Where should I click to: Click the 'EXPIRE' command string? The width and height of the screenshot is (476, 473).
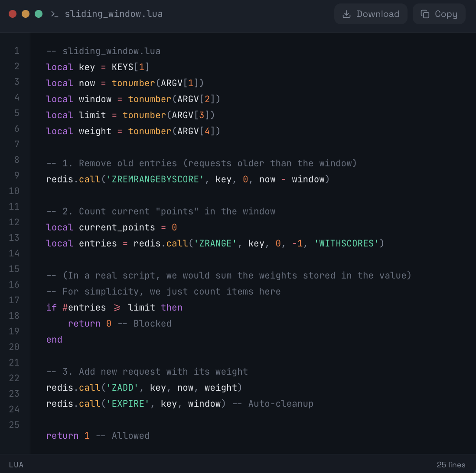[128, 404]
